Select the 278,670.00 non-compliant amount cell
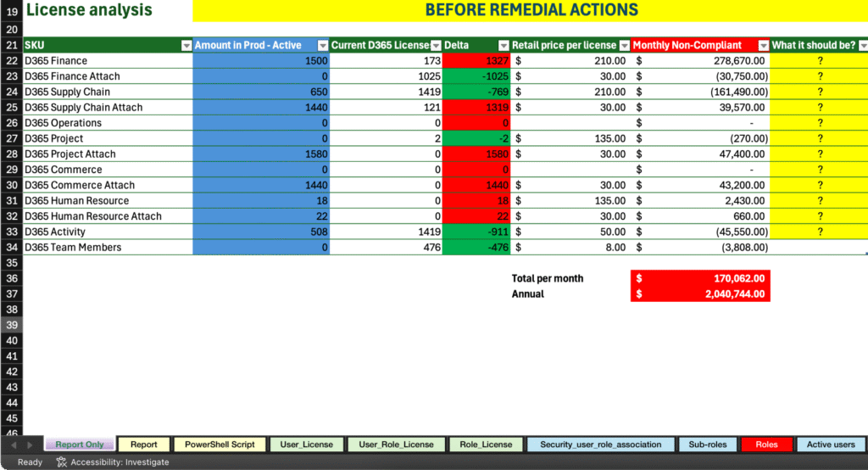The image size is (868, 470). click(x=700, y=60)
